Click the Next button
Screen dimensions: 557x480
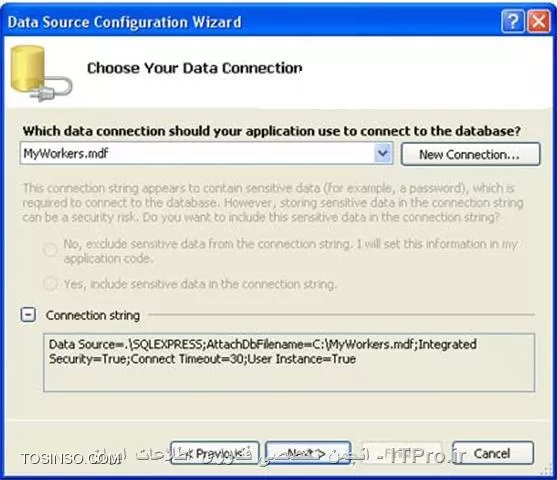[308, 453]
